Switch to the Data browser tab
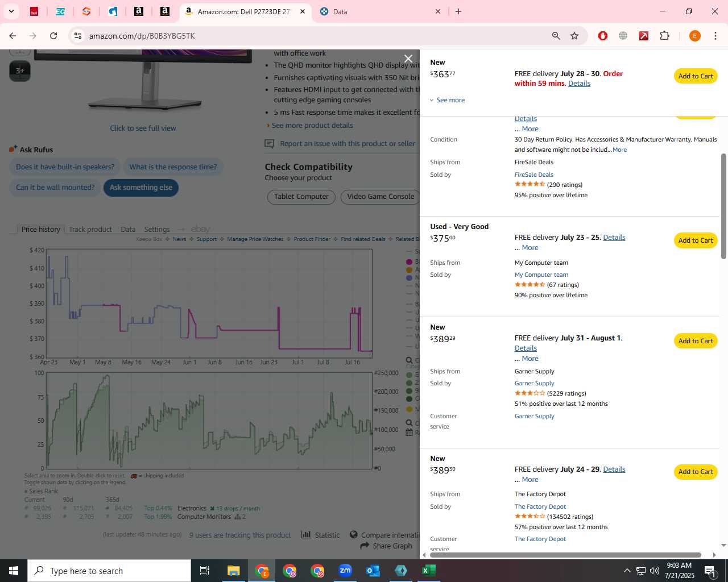 pyautogui.click(x=380, y=11)
